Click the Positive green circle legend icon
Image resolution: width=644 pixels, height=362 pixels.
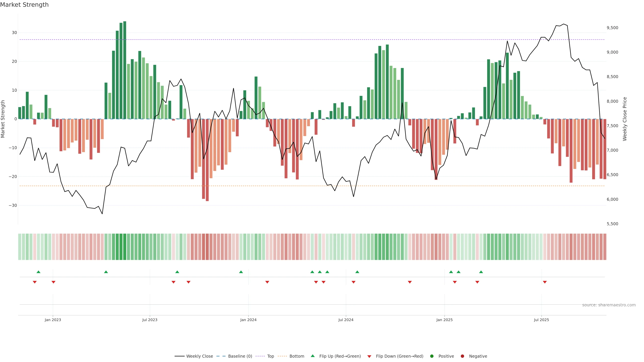point(432,356)
